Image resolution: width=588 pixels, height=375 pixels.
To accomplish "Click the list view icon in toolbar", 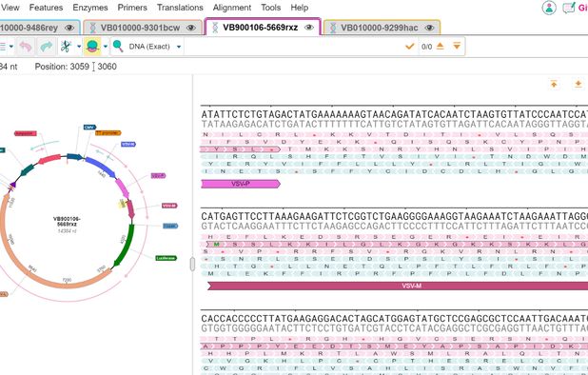I will click(x=3, y=47).
